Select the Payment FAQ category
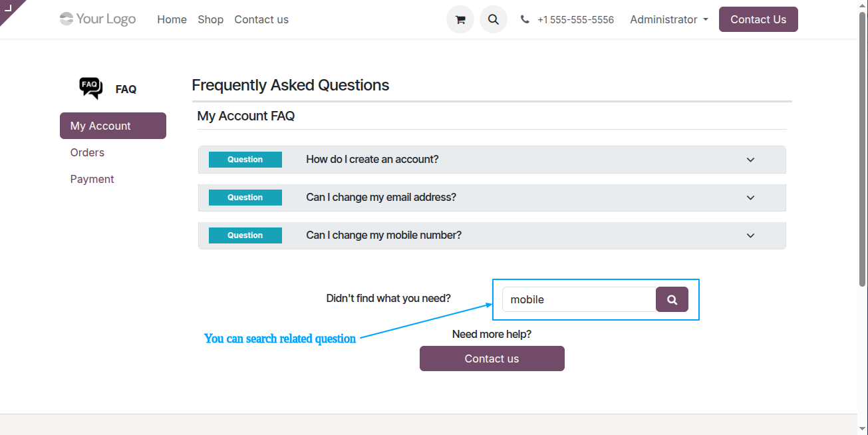 [92, 179]
